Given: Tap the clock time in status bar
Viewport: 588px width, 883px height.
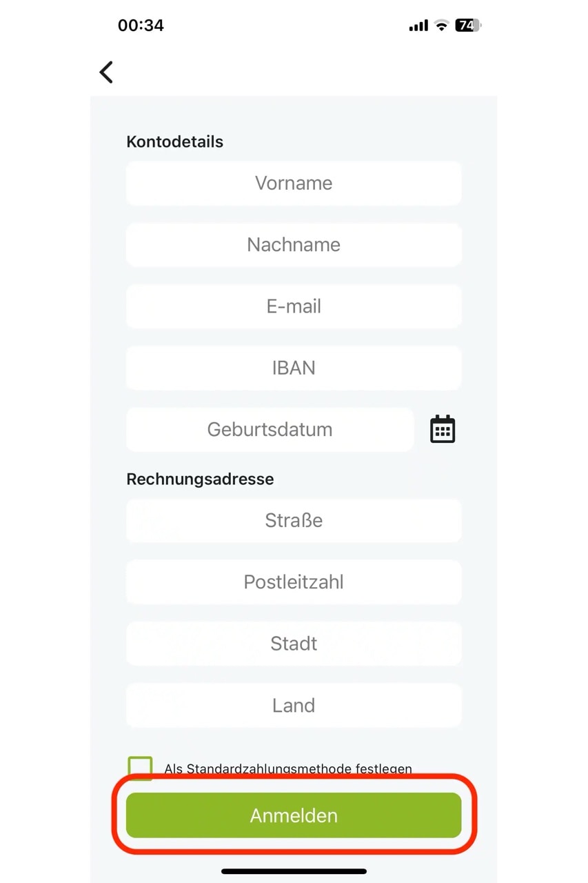Looking at the screenshot, I should (141, 26).
